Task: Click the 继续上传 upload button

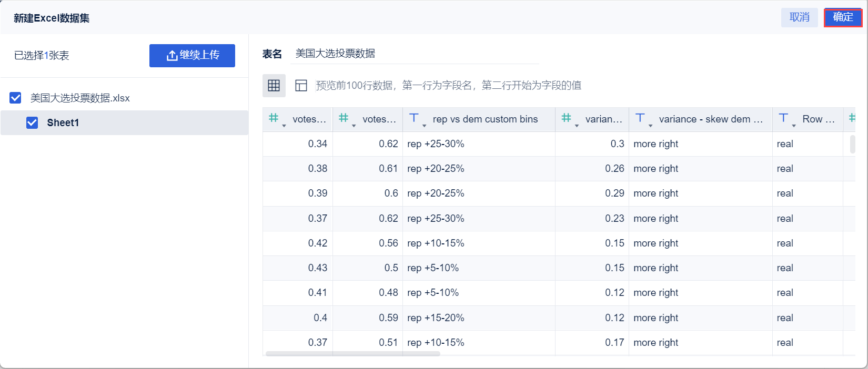Action: tap(192, 55)
